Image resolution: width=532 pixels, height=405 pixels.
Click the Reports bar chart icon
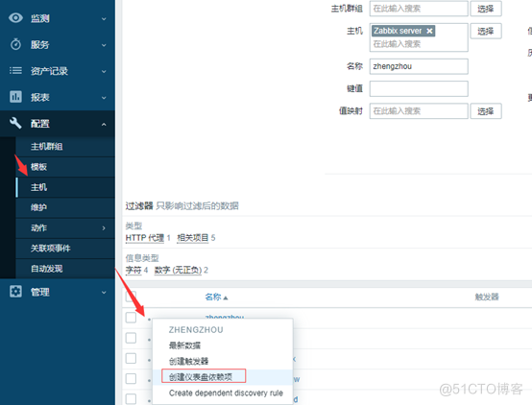pyautogui.click(x=15, y=97)
